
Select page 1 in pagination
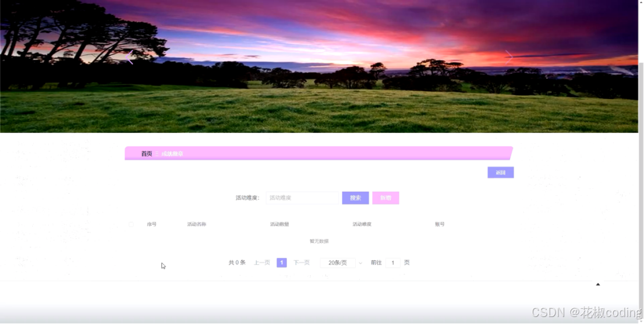coord(282,263)
